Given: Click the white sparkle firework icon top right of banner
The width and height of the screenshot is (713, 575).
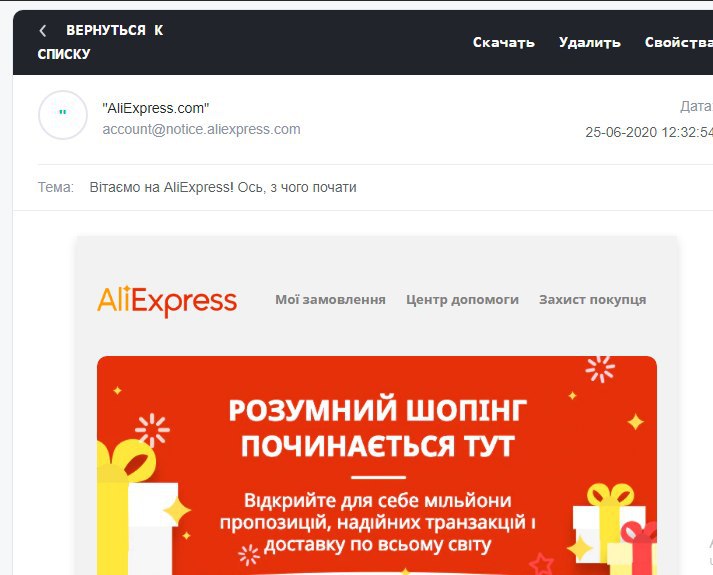Looking at the screenshot, I should click(600, 369).
